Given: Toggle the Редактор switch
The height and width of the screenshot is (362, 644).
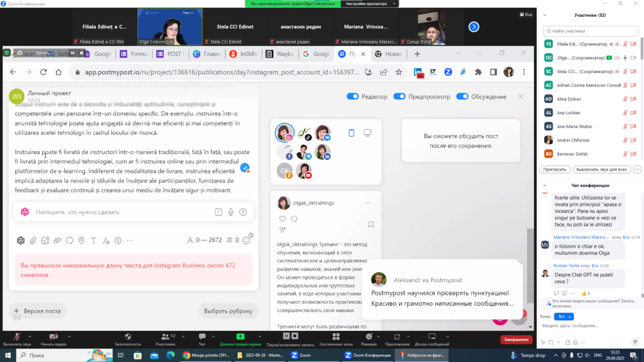Looking at the screenshot, I should tap(352, 97).
